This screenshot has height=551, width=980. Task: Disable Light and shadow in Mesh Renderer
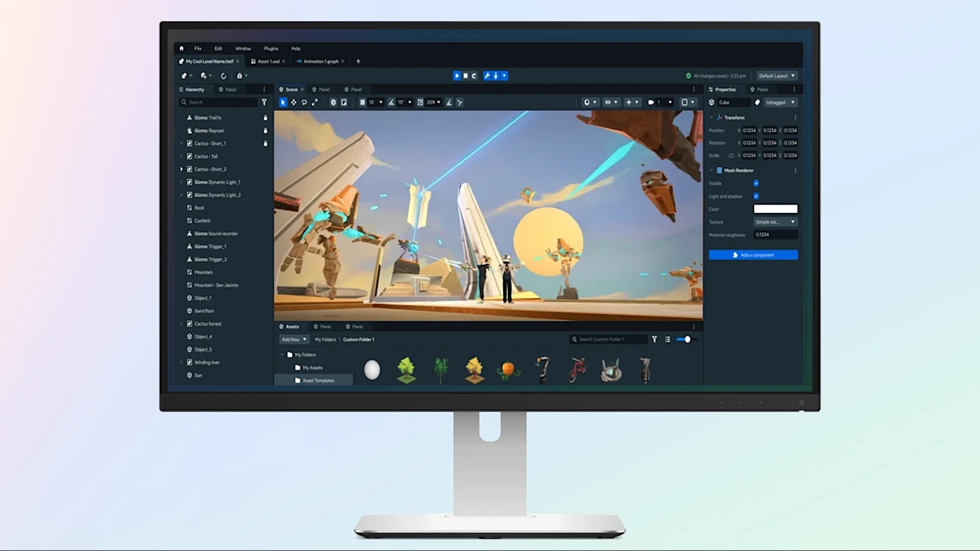(x=755, y=196)
